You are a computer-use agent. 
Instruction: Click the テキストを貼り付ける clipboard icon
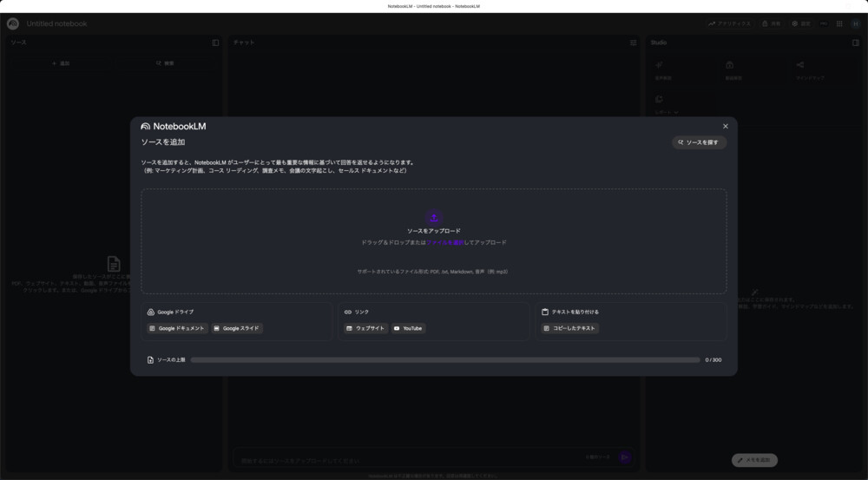tap(545, 312)
